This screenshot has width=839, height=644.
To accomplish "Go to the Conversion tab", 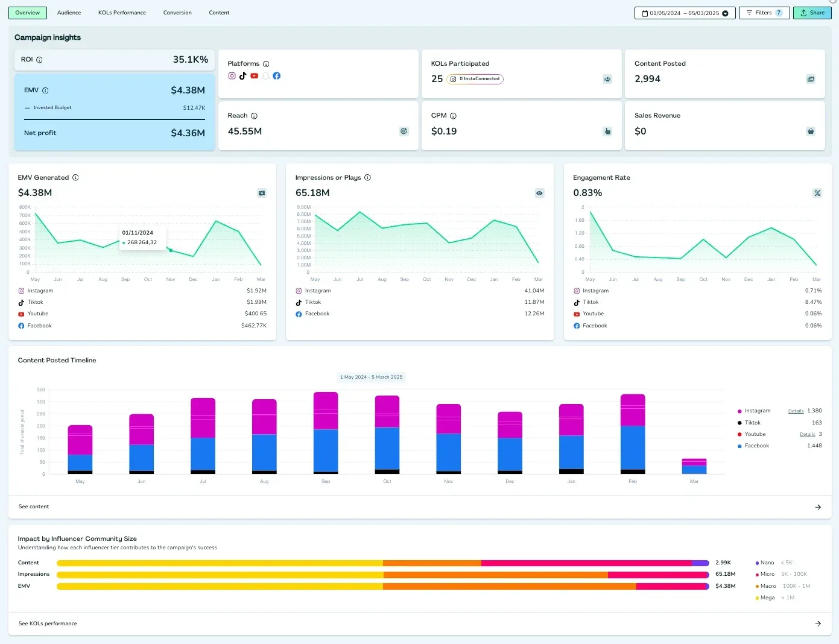I will click(x=177, y=13).
